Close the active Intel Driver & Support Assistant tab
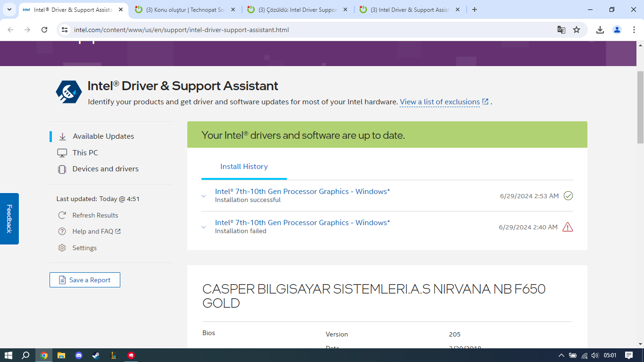Image resolution: width=644 pixels, height=362 pixels. [120, 9]
